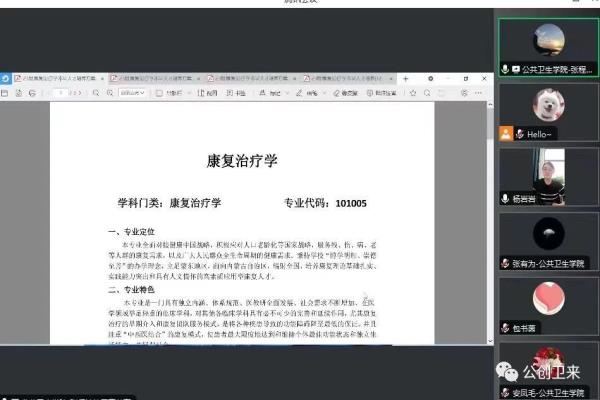
Task: Switch to the second PDF document tab
Action: point(155,77)
